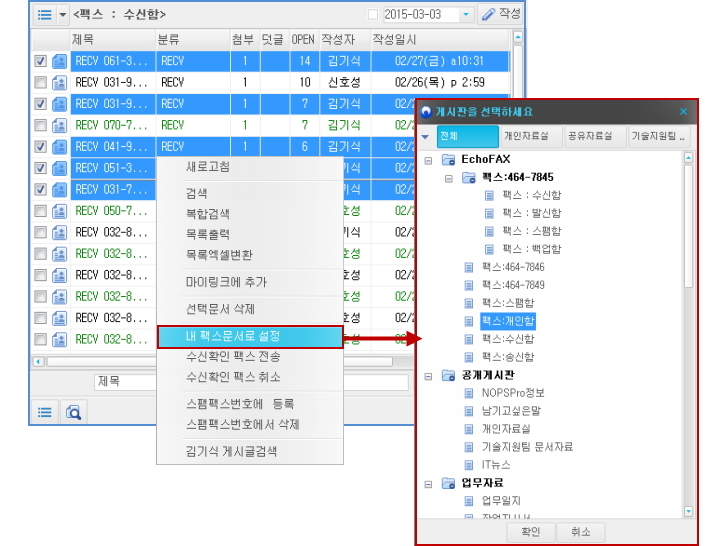This screenshot has height=546, width=727.
Task: Select 팩스:송신함 tree item
Action: (508, 357)
